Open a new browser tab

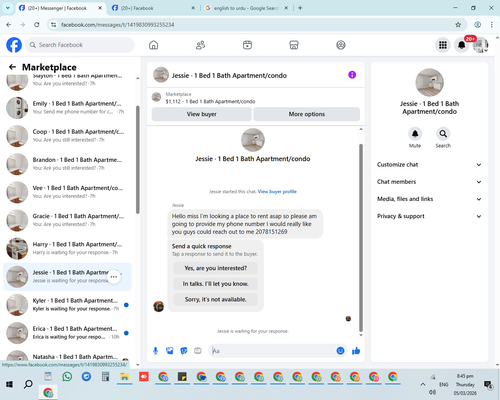[x=300, y=8]
